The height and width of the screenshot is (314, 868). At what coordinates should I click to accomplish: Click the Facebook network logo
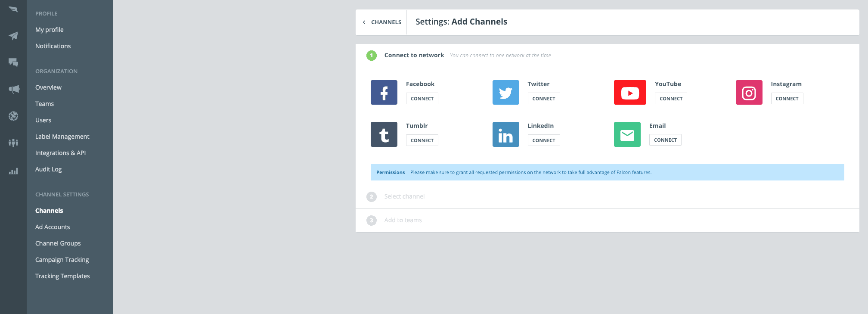click(x=384, y=92)
